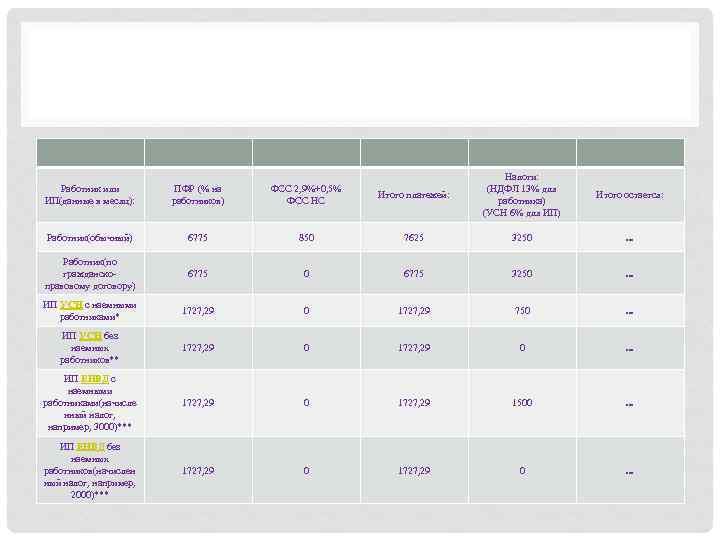Follow the ЕНВД link in the 3000)*** row
This screenshot has height=540, width=720.
(95, 379)
